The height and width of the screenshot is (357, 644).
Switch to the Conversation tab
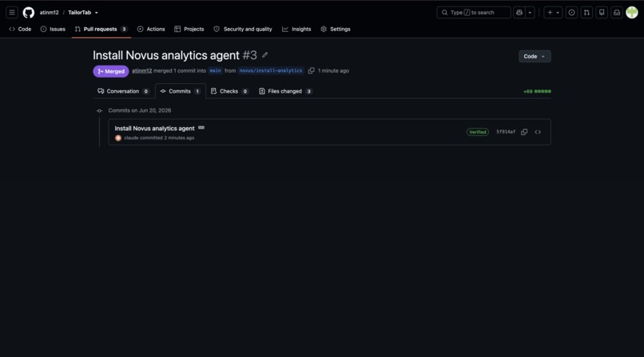pyautogui.click(x=123, y=91)
